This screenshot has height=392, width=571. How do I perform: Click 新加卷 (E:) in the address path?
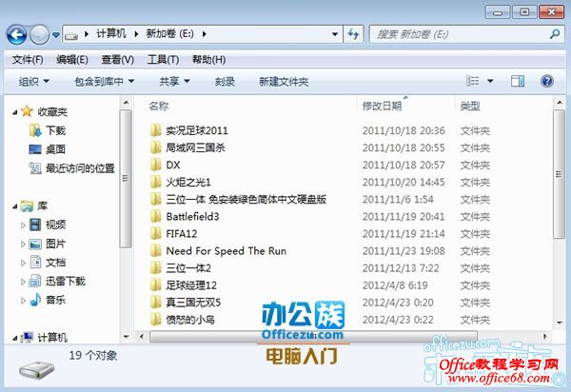[169, 34]
